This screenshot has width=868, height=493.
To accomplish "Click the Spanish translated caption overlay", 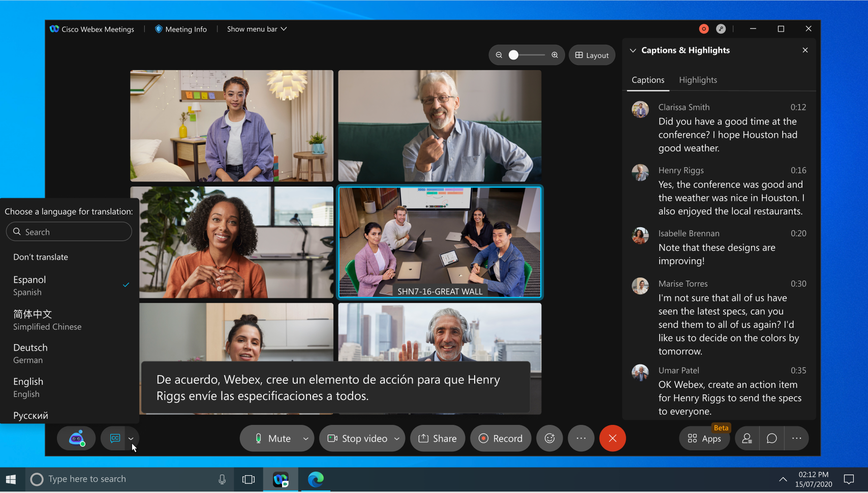I will pos(335,388).
